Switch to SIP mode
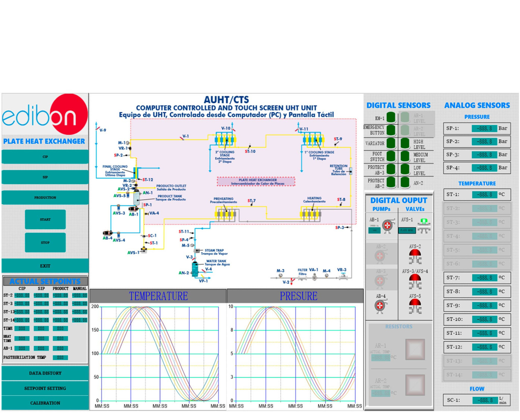 45,177
